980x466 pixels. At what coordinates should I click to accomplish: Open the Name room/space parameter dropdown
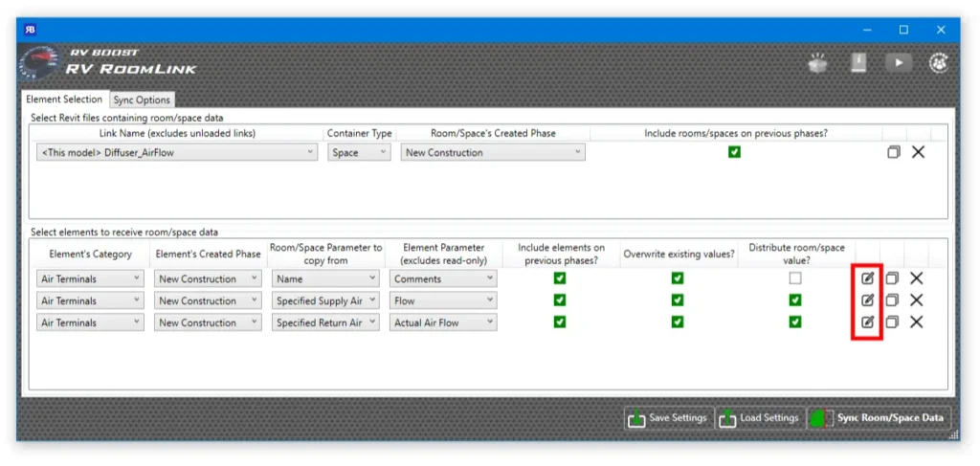click(325, 279)
